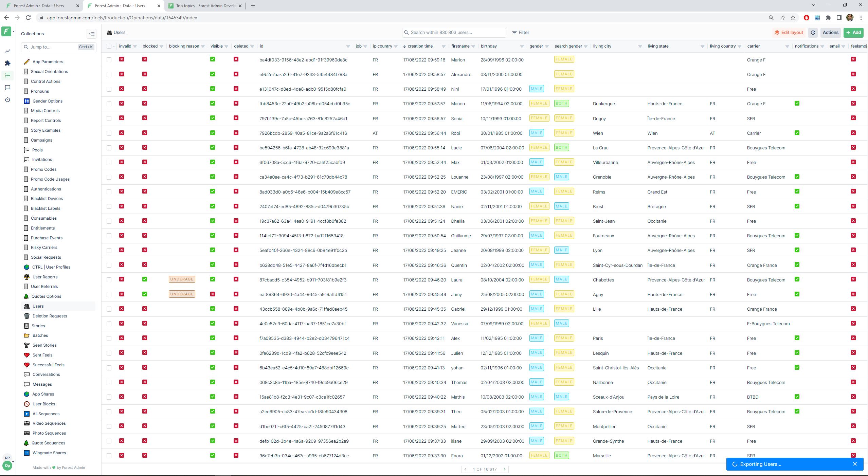Viewport: 868px width, 476px height.
Task: Open the puzzle-piece workspaces icon in the left rail
Action: point(7,63)
